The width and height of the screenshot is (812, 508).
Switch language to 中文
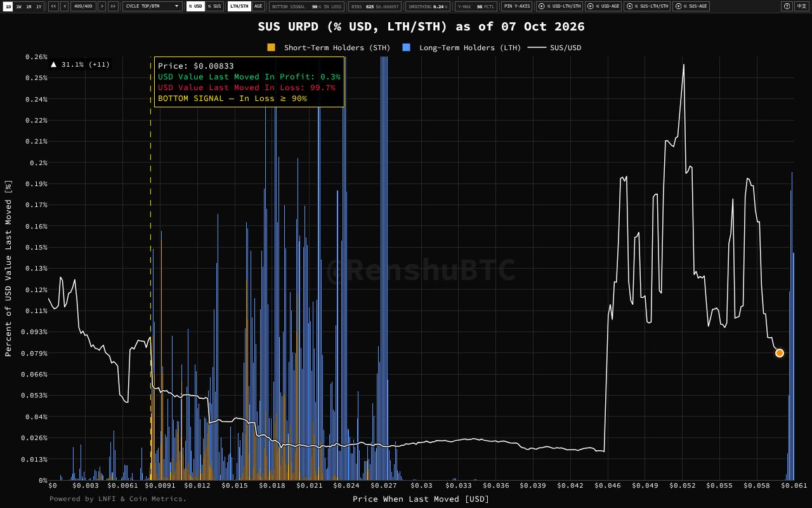(801, 6)
